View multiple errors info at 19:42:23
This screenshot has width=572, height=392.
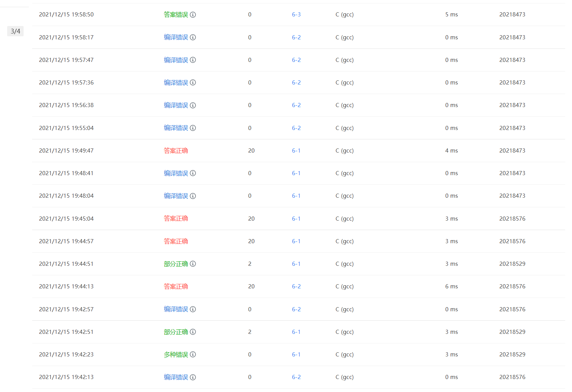193,354
